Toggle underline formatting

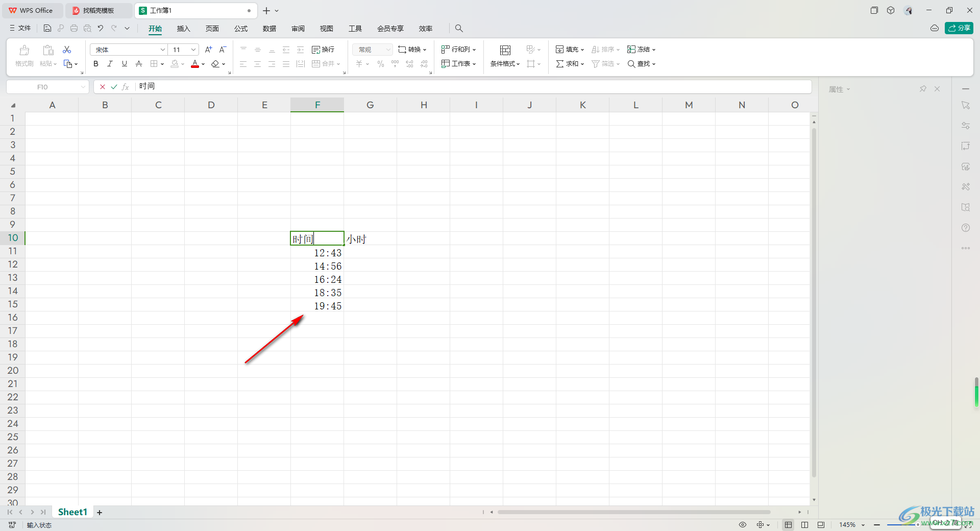click(124, 64)
